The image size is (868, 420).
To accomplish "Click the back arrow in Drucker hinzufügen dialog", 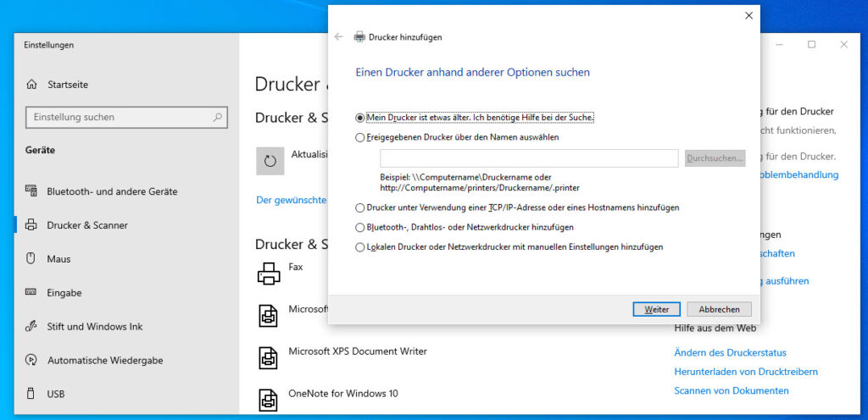I will (339, 37).
